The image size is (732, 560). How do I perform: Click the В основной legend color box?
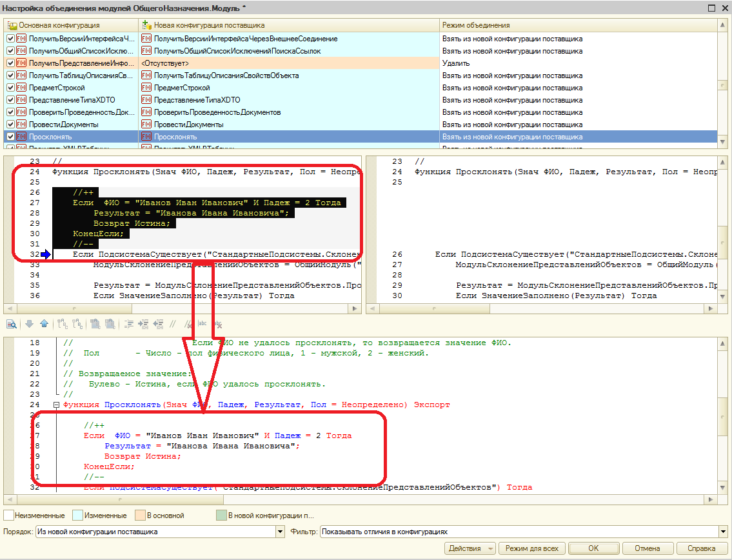coord(140,515)
